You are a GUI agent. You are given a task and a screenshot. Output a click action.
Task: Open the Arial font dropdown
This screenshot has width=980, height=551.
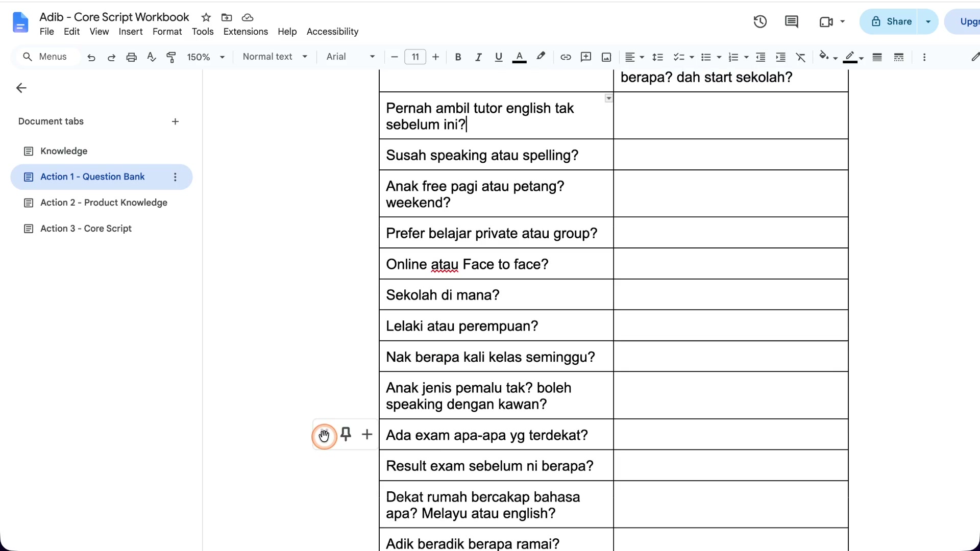pyautogui.click(x=351, y=57)
